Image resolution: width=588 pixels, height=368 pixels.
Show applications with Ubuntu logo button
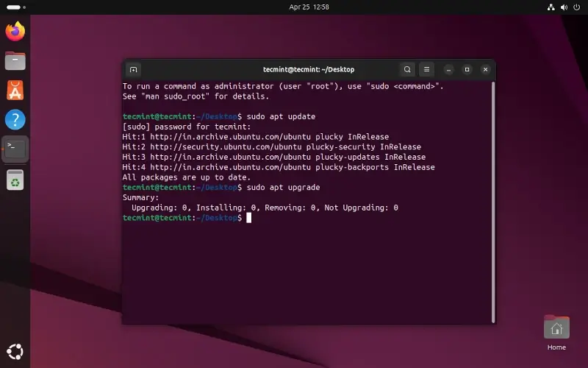(x=15, y=352)
